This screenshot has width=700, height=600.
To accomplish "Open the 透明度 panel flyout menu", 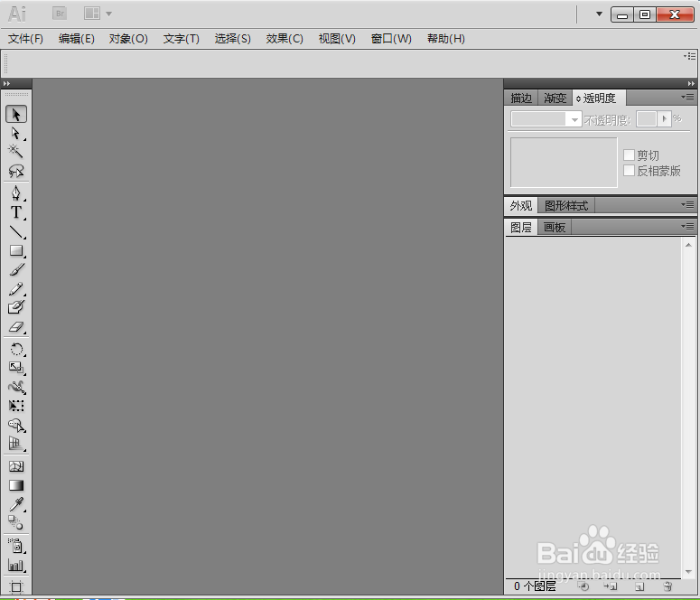I will click(687, 98).
